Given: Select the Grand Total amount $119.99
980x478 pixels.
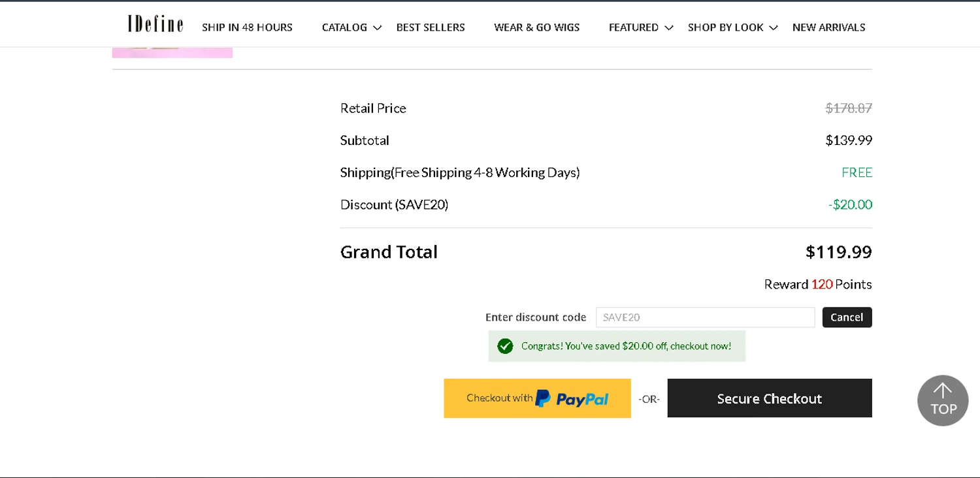Looking at the screenshot, I should [839, 252].
